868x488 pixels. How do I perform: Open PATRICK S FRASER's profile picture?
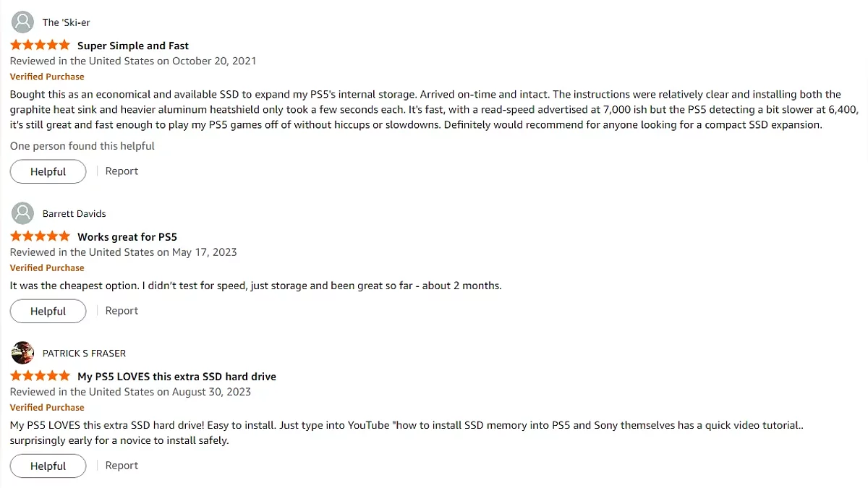click(23, 353)
